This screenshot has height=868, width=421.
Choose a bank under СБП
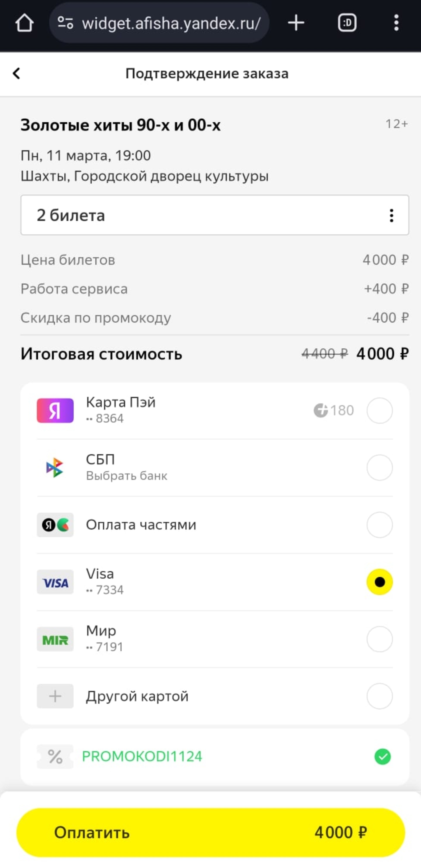(127, 476)
